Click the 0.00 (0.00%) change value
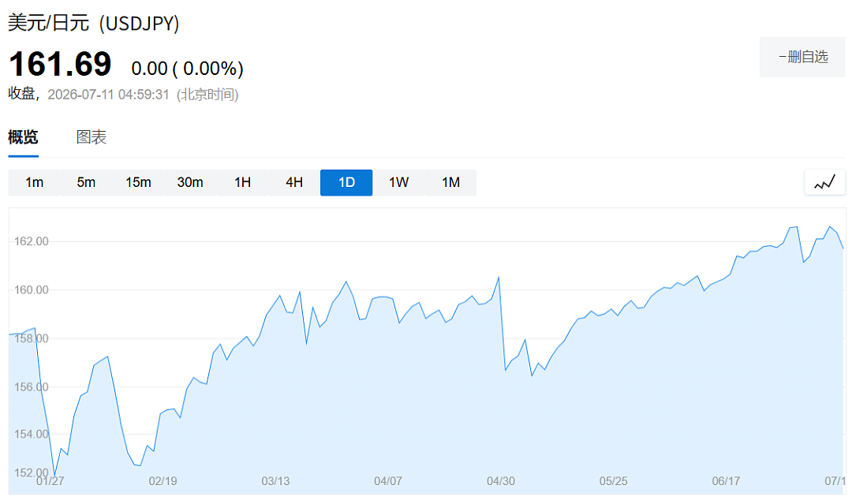 point(188,69)
